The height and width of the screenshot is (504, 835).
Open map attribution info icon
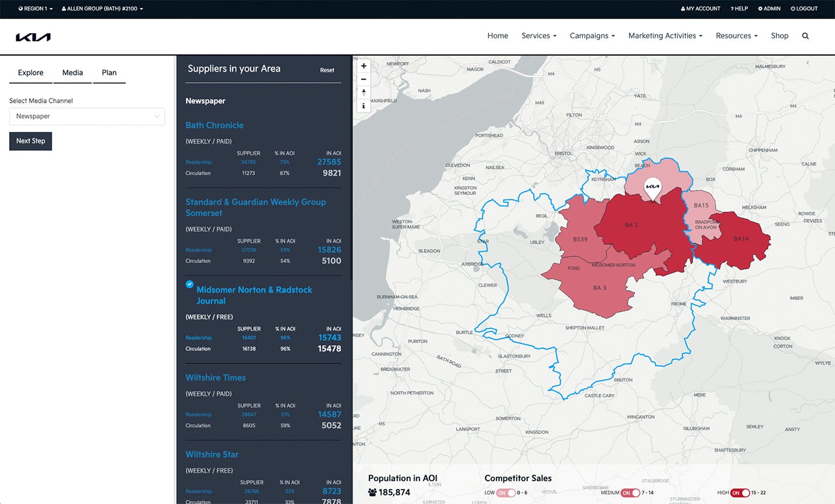point(364,106)
